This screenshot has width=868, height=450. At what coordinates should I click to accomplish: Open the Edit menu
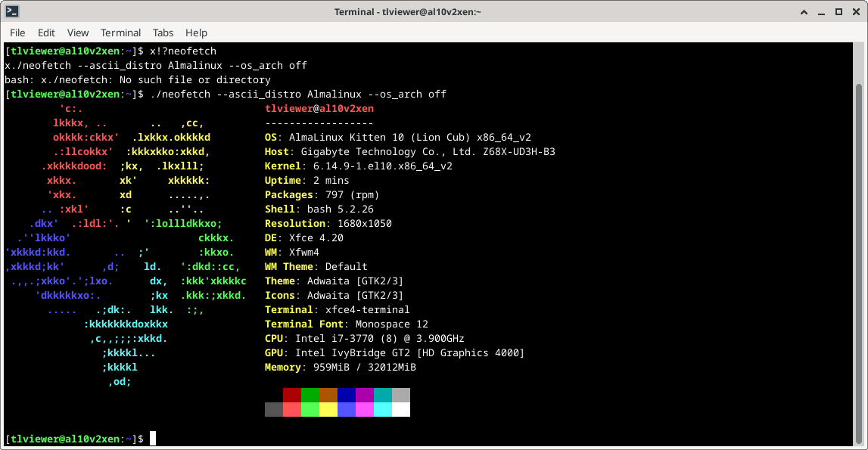coord(46,33)
